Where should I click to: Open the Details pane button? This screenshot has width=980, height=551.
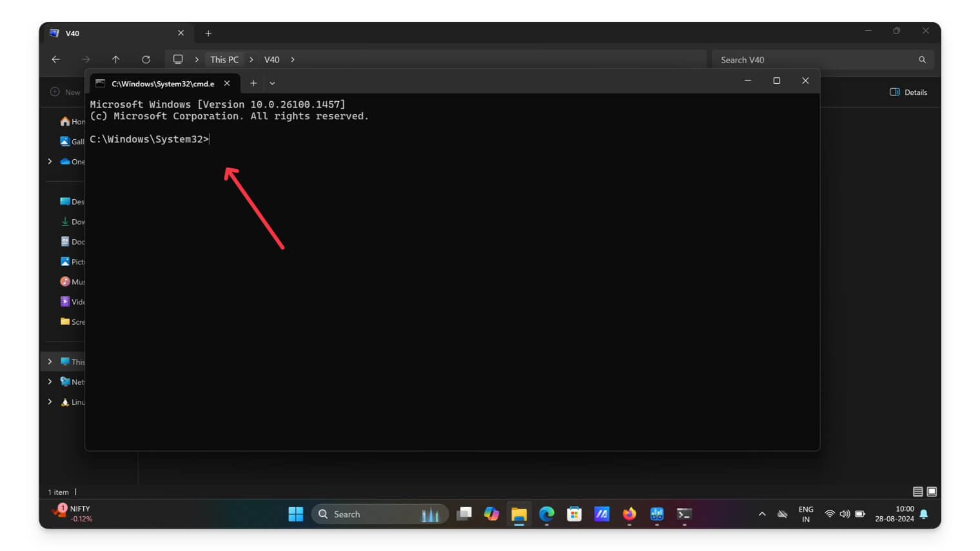[x=908, y=92]
